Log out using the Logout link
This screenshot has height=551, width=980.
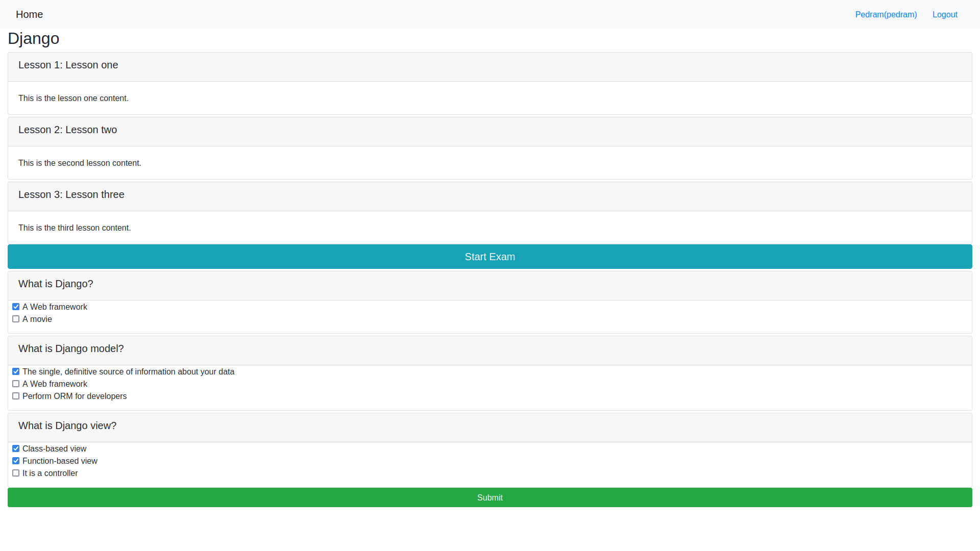pyautogui.click(x=944, y=14)
